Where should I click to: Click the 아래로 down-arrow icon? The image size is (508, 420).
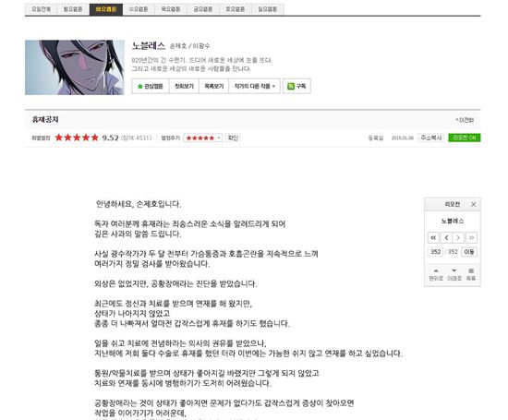click(x=454, y=270)
